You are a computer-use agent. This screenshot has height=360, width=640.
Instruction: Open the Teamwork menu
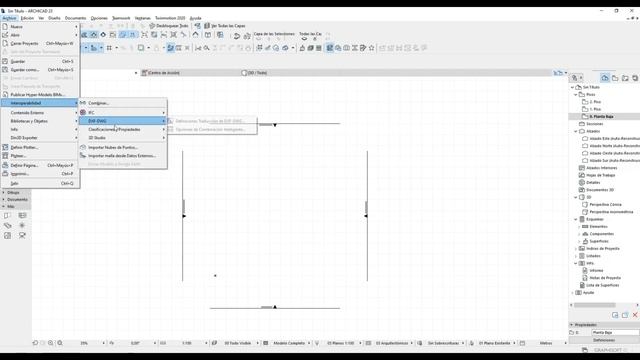tap(121, 18)
